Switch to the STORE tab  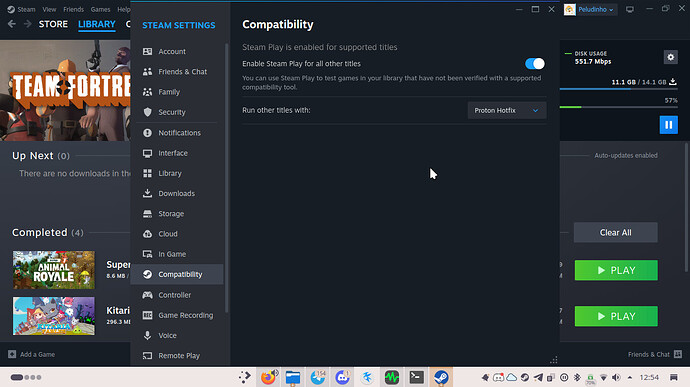[53, 24]
